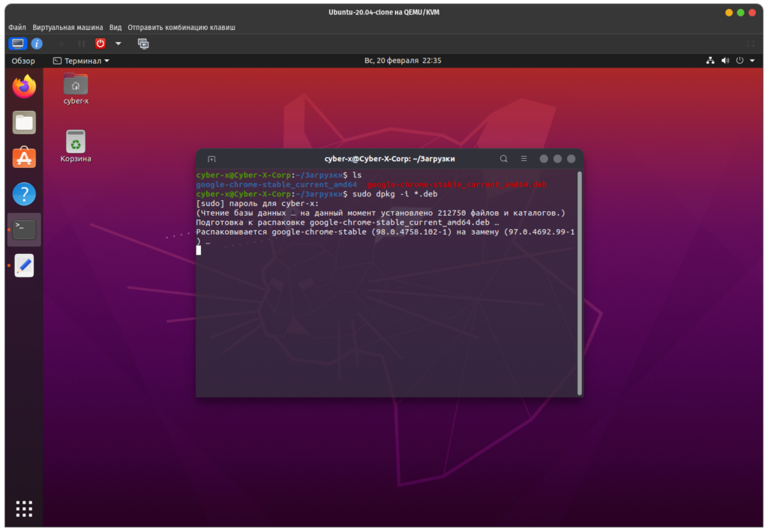Show virtual machine hardware details

pyautogui.click(x=36, y=43)
